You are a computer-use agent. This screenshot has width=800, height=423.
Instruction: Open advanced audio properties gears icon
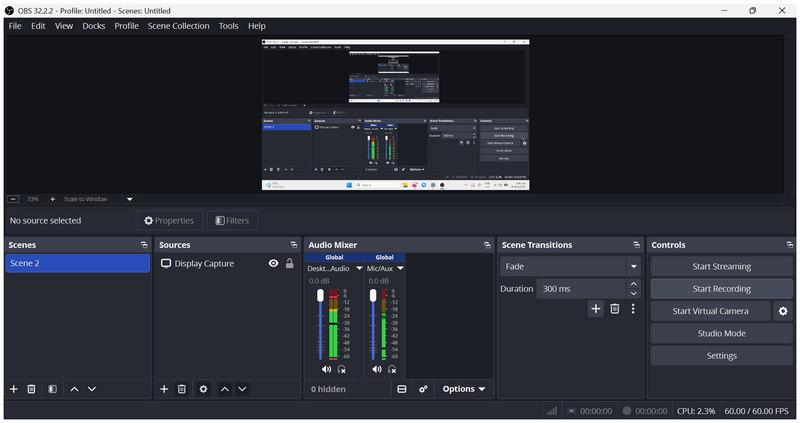point(423,389)
